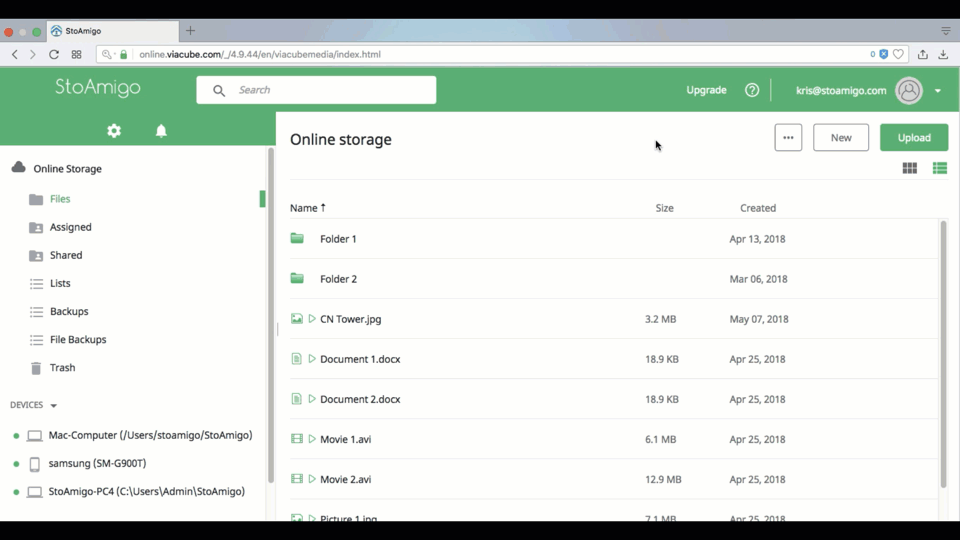Expand the Movie 1.avi row arrow

coord(312,439)
